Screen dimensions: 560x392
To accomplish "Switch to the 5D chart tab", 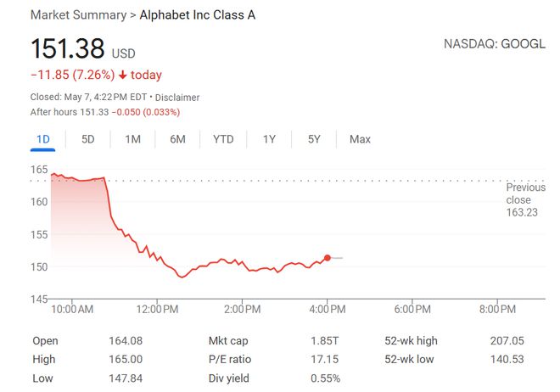I will coord(88,139).
